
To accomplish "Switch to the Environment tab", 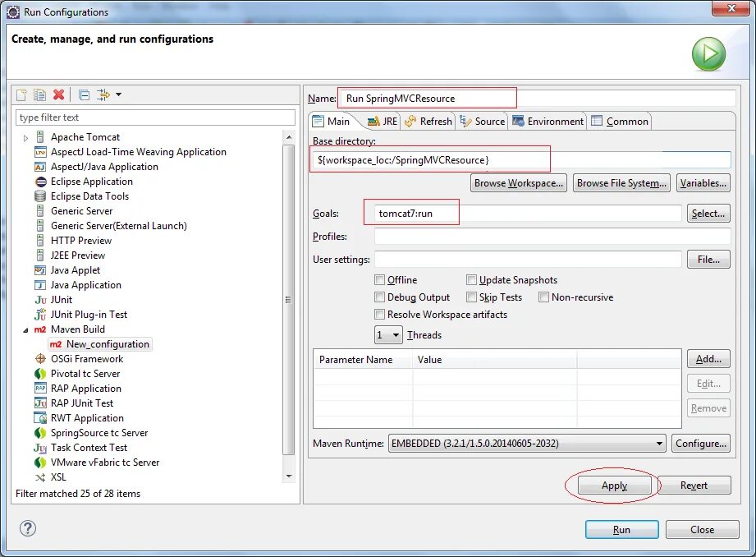I will click(548, 121).
